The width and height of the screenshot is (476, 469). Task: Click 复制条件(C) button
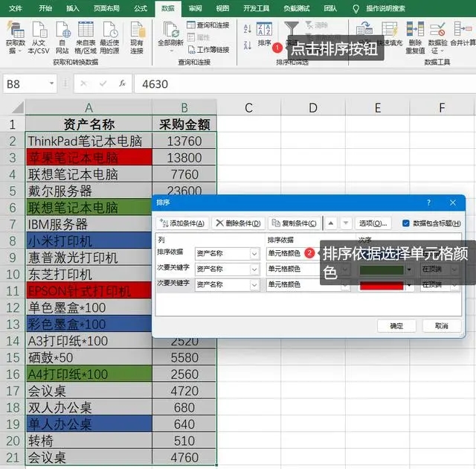point(294,223)
